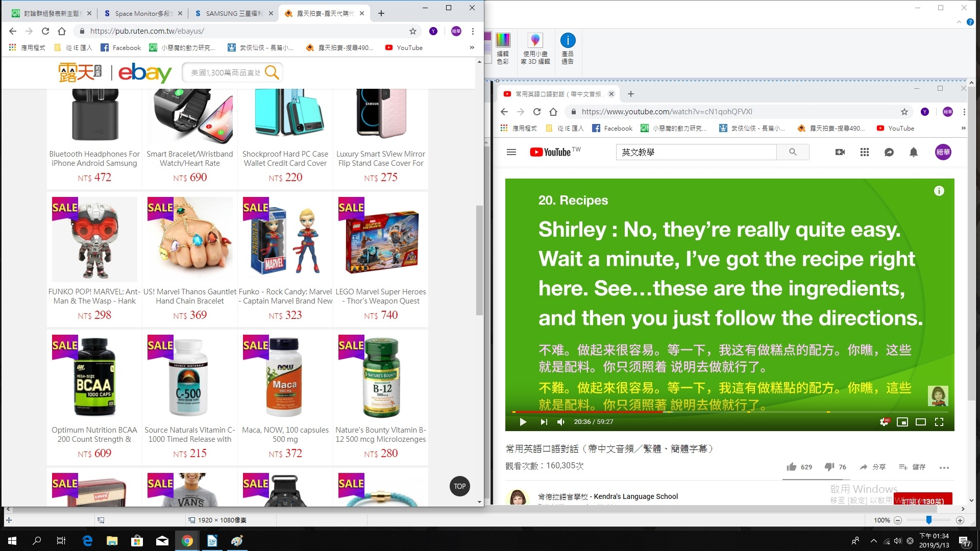Open Windows notification center
980x551 pixels.
click(964, 541)
